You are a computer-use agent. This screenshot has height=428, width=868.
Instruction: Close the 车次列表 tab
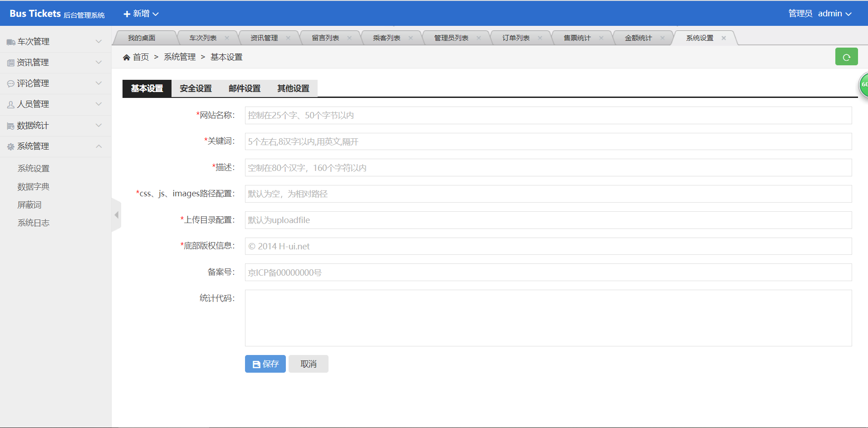(x=227, y=38)
